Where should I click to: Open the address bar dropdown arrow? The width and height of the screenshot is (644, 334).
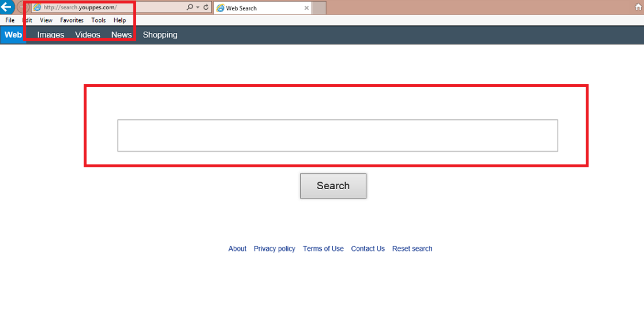coord(197,7)
